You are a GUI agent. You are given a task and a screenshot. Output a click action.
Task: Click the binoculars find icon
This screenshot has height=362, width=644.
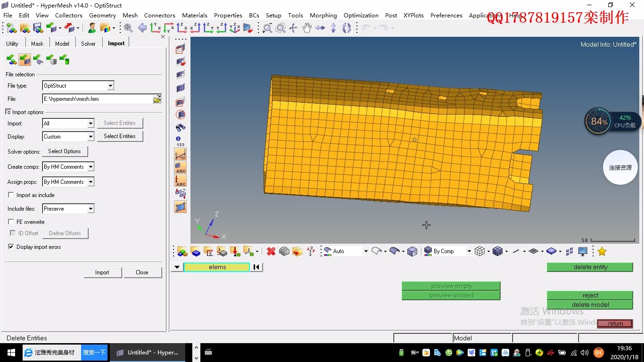point(181,128)
